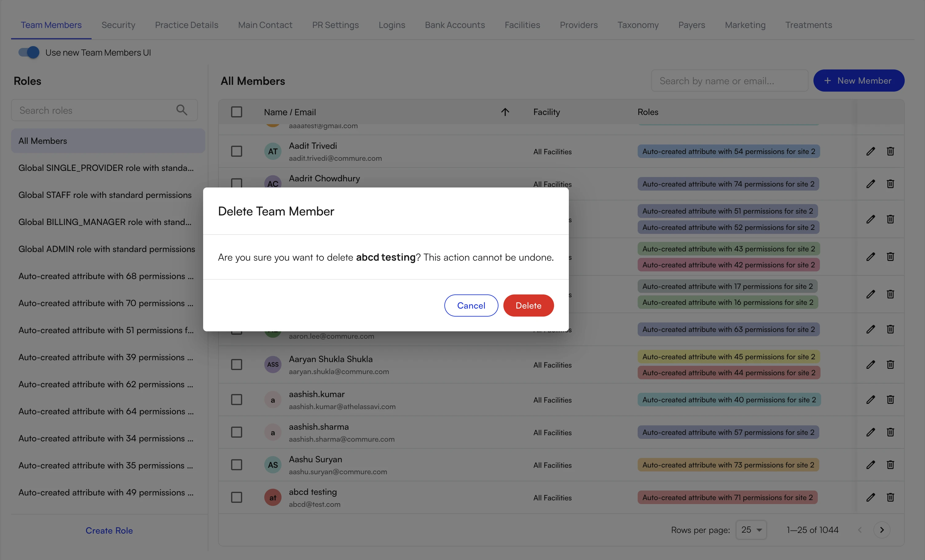
Task: Confirm deletion with the red Delete button
Action: 528,305
